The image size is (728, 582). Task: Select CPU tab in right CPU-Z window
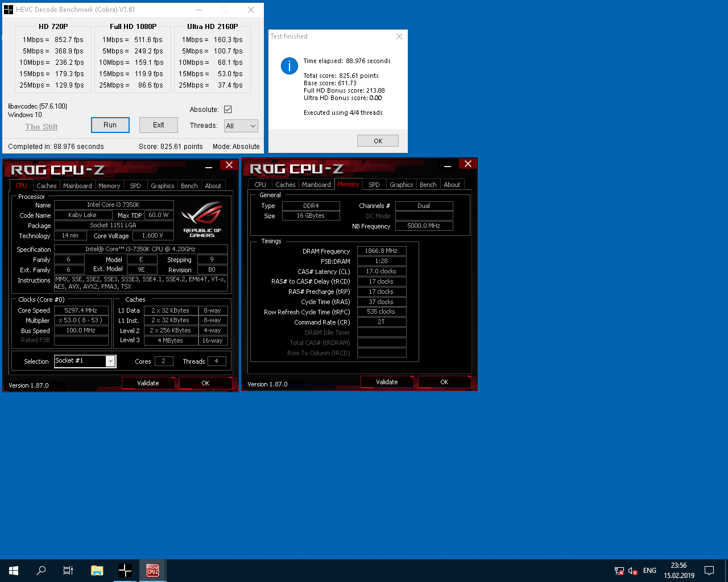pos(260,185)
